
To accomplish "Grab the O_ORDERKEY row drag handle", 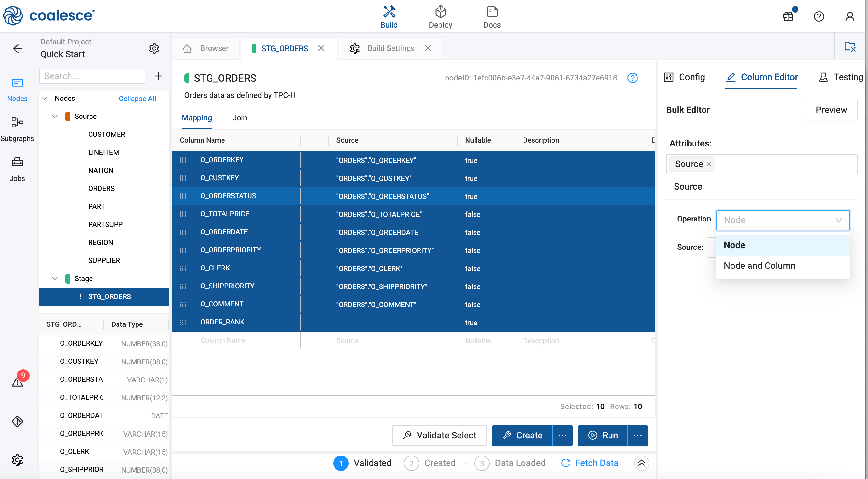I will (x=183, y=160).
